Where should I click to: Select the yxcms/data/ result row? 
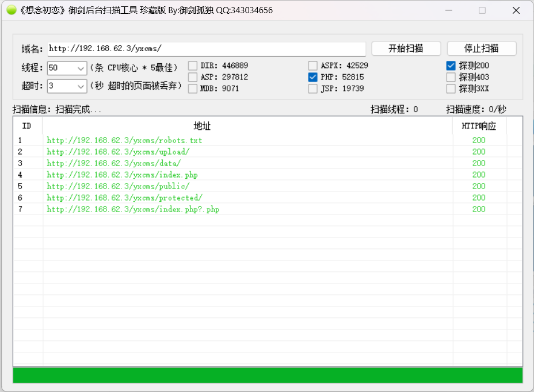(x=268, y=163)
